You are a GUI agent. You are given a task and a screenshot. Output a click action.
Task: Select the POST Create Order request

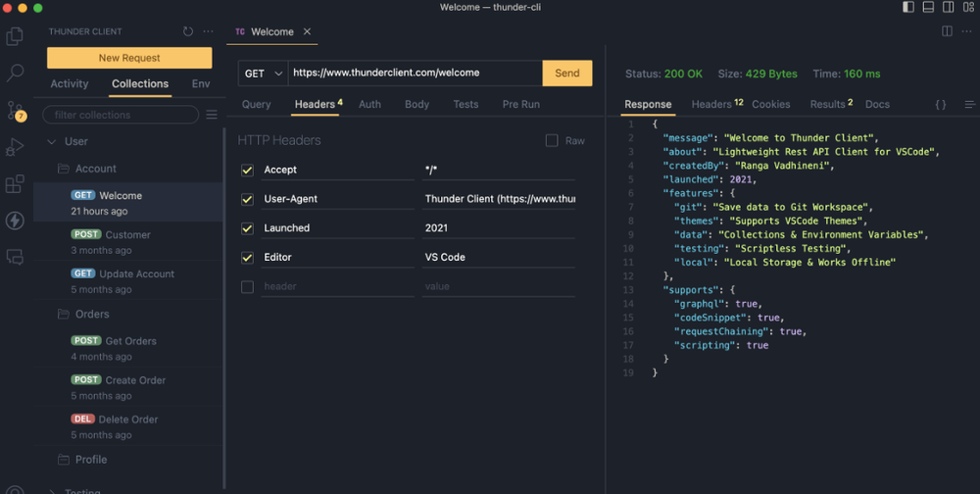128,387
